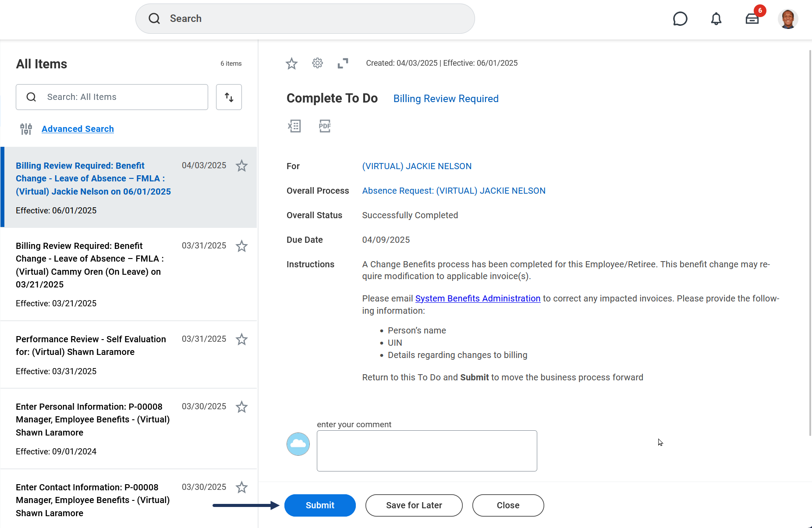Open the messages chat bubble icon

680,19
